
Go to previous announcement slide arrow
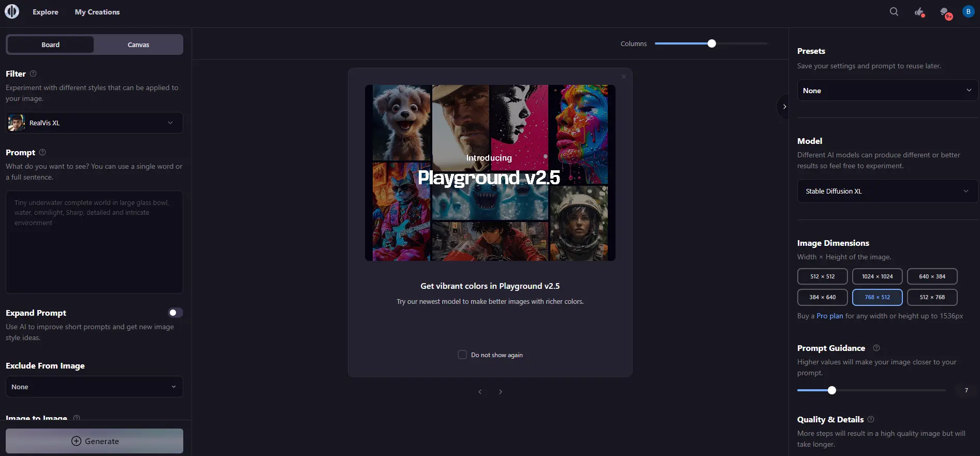(480, 392)
